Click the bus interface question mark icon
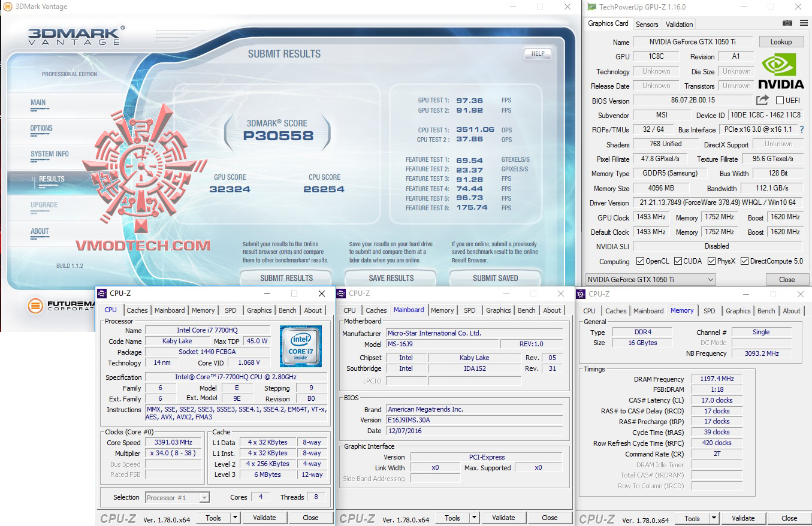Image resolution: width=812 pixels, height=526 pixels. coord(802,129)
